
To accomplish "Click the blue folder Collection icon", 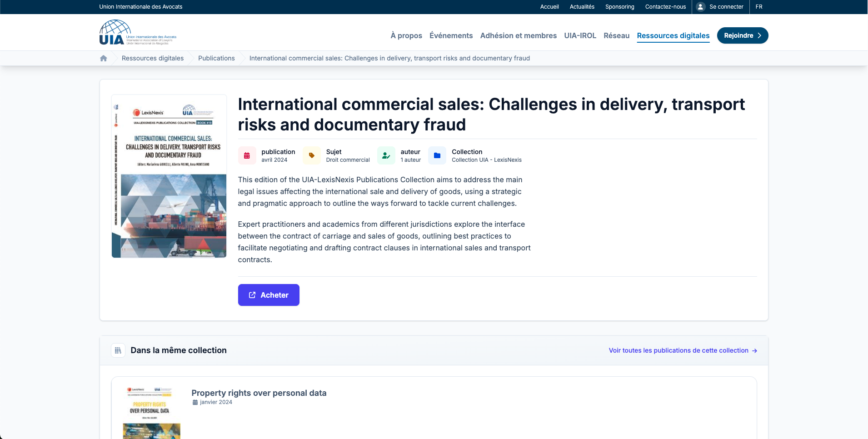I will pyautogui.click(x=437, y=155).
